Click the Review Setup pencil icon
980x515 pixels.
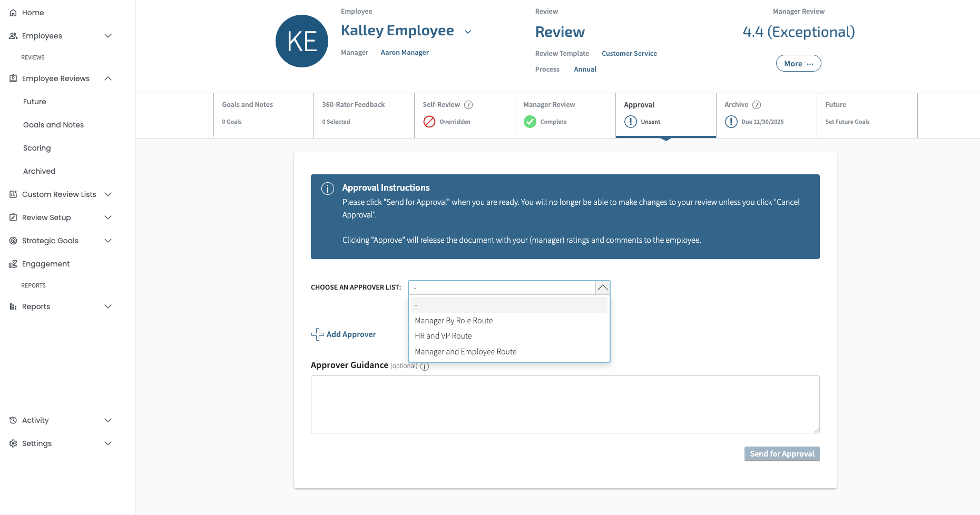coord(13,217)
